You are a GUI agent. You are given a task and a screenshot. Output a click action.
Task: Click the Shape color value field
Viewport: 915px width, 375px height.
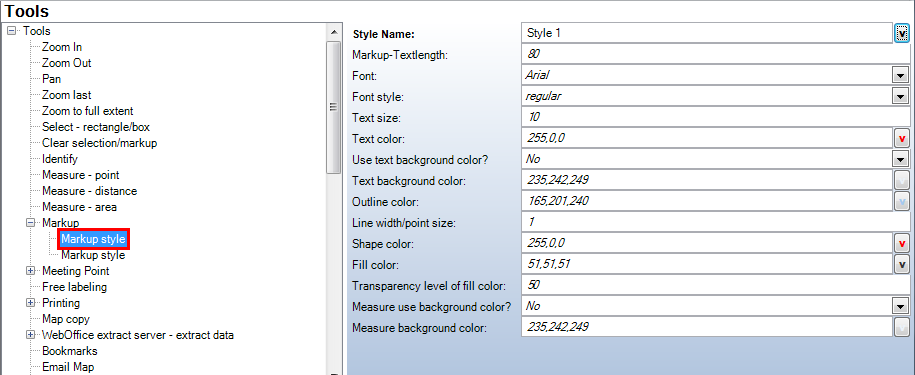coord(707,243)
